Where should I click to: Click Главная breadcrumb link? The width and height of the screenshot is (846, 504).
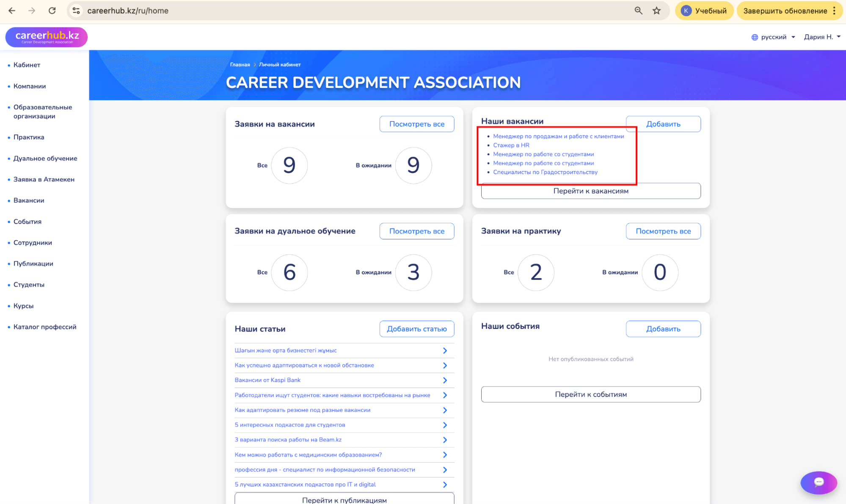tap(240, 65)
